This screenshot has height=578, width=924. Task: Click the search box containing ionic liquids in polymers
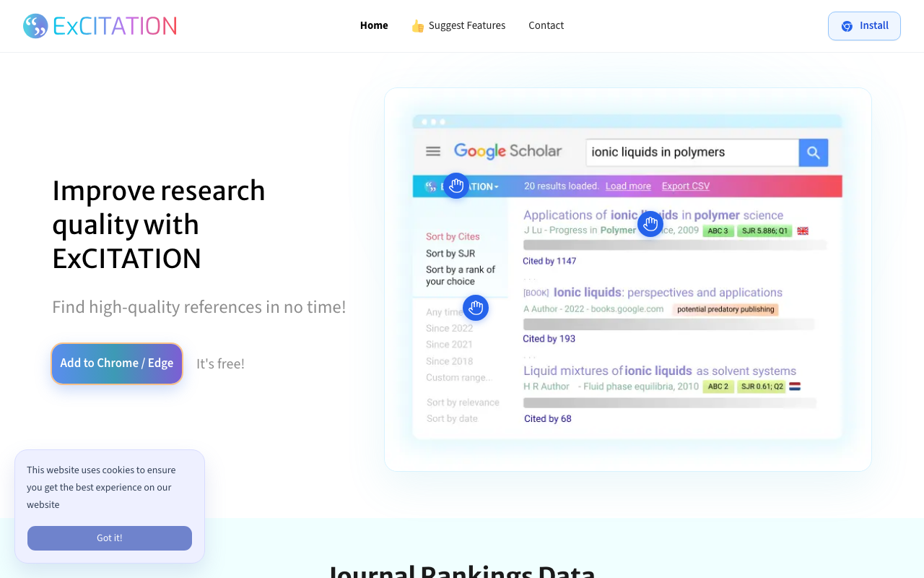[692, 152]
